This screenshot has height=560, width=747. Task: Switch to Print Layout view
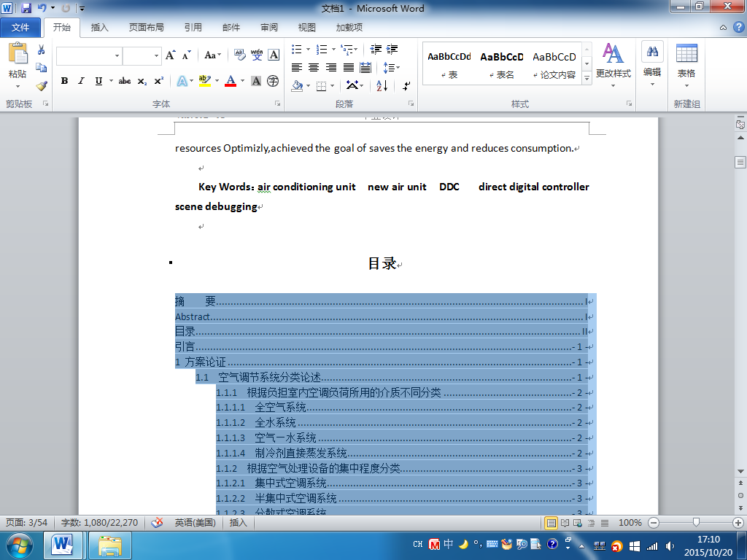point(551,523)
